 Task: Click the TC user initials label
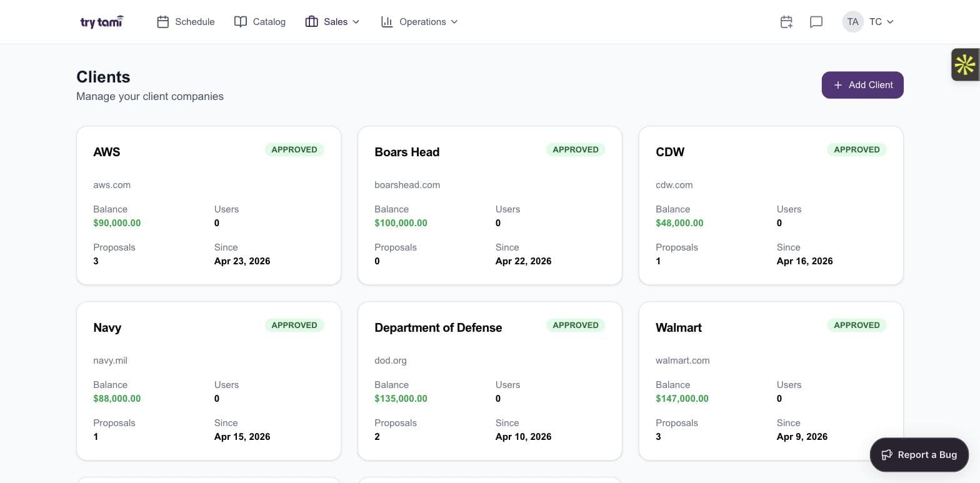coord(876,22)
